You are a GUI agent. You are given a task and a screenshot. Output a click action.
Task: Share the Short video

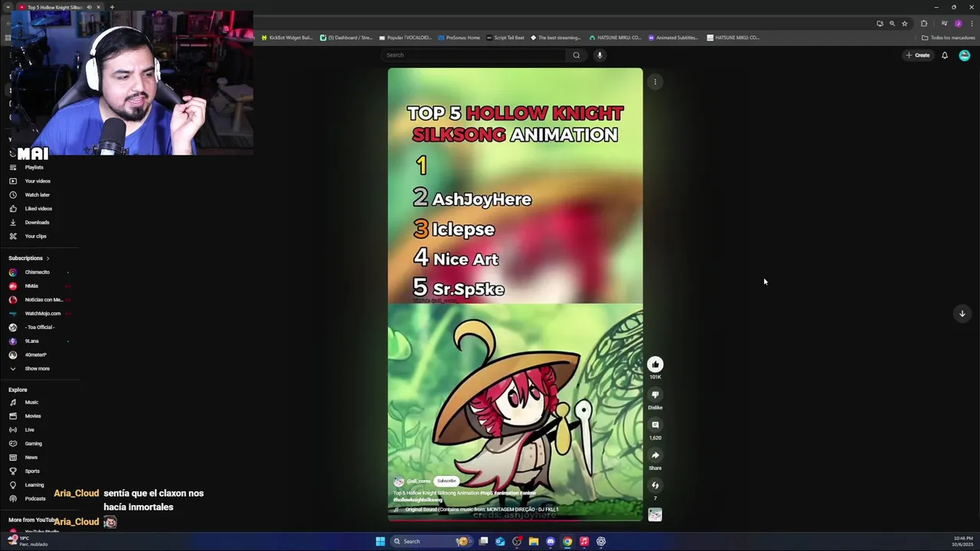[x=655, y=455]
